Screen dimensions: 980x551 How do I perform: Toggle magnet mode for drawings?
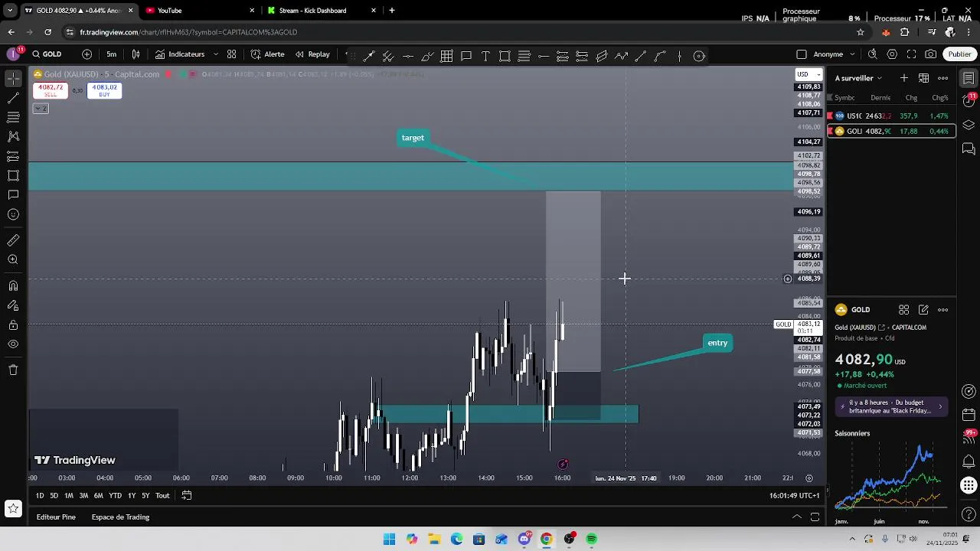13,286
